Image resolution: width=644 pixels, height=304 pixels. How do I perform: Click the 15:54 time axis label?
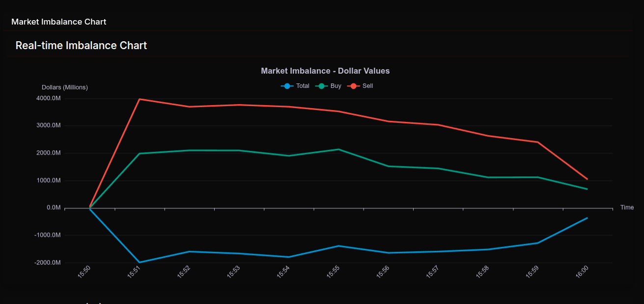pyautogui.click(x=283, y=273)
